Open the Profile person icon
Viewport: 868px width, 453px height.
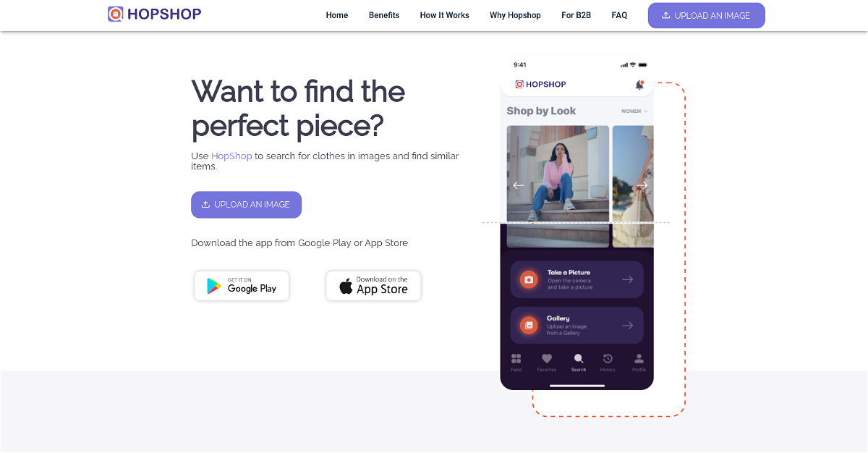(x=639, y=359)
